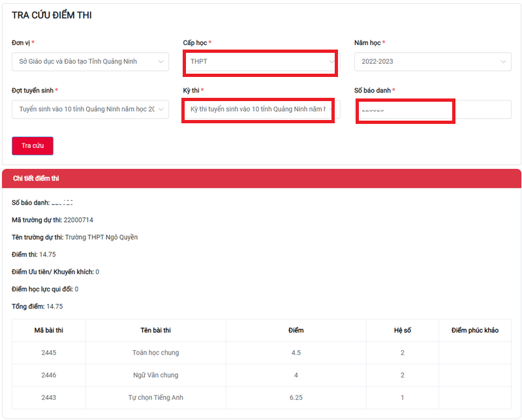Click the chevron arrow in Đợt tuyển sinh field
Viewport: 522px width, 420px height.
click(x=161, y=109)
